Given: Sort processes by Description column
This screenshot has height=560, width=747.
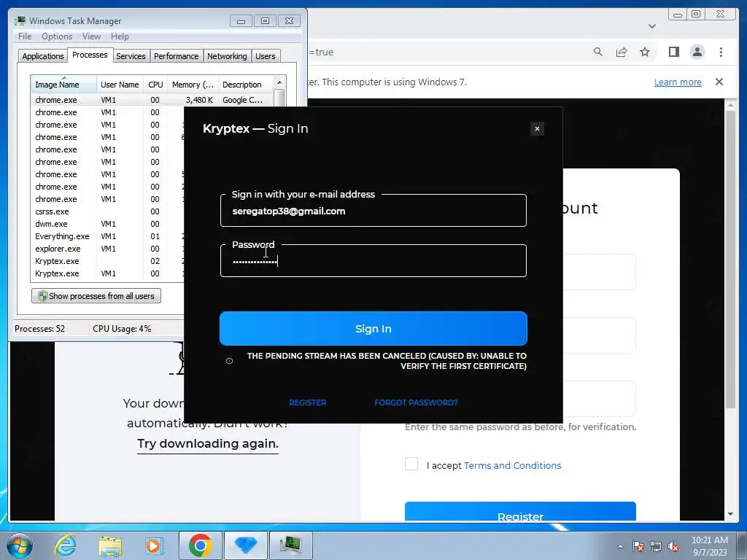Looking at the screenshot, I should pyautogui.click(x=245, y=85).
